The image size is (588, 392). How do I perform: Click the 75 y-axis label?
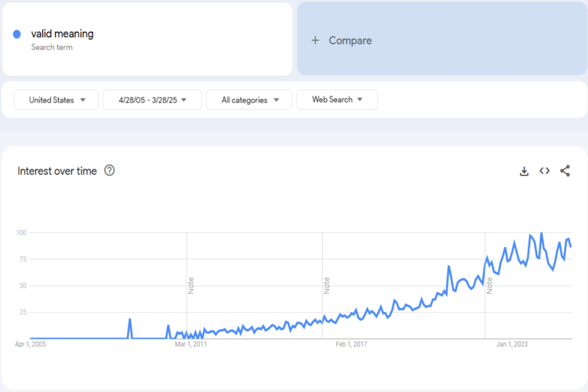click(x=23, y=259)
